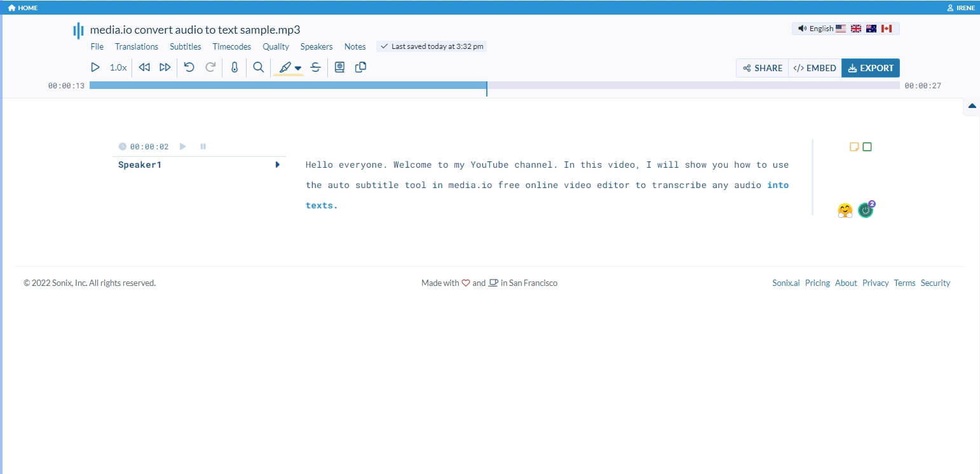Fast forward with the double-right arrows
This screenshot has width=980, height=474.
coord(165,67)
